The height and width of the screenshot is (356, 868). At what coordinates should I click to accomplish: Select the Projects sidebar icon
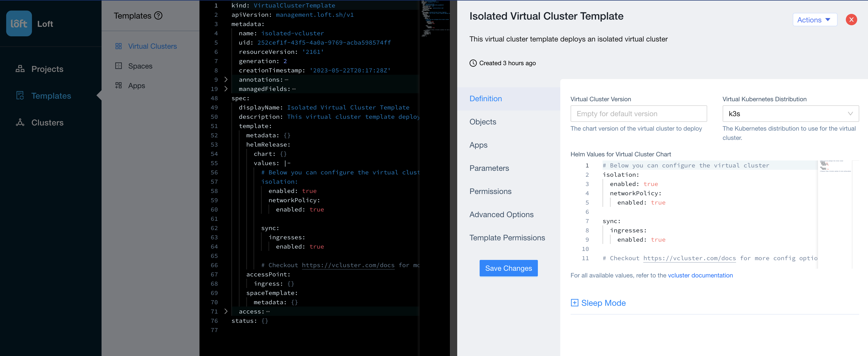[x=20, y=69]
